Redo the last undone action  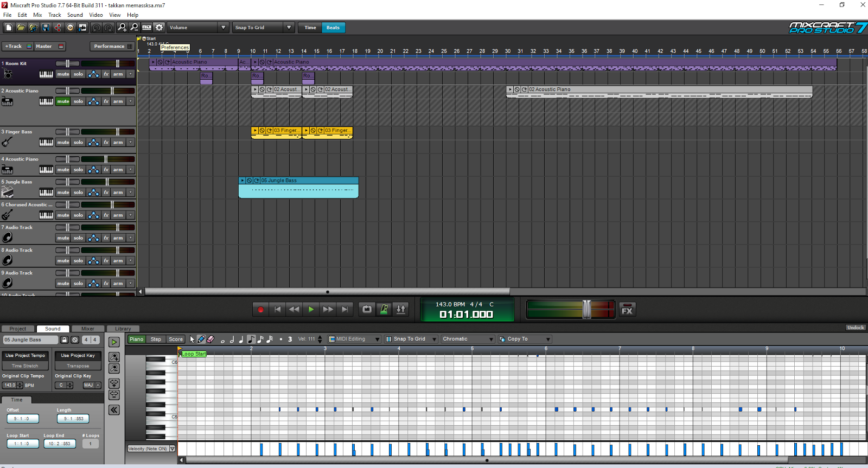[108, 27]
